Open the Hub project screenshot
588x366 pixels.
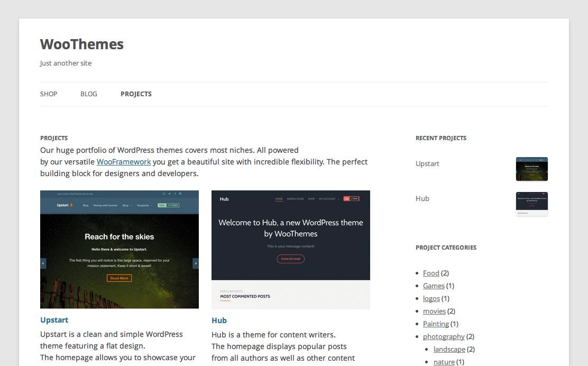click(291, 250)
